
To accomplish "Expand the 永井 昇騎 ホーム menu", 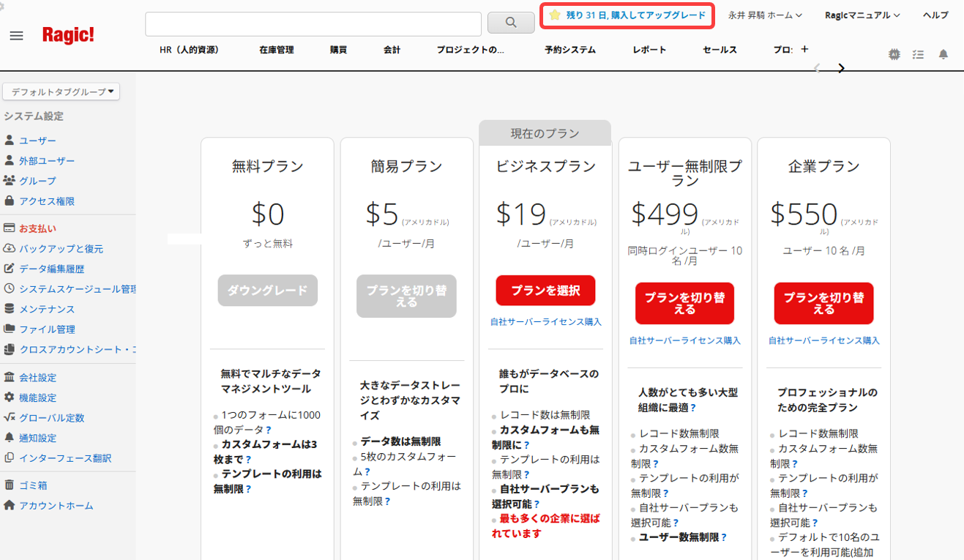I will click(765, 15).
